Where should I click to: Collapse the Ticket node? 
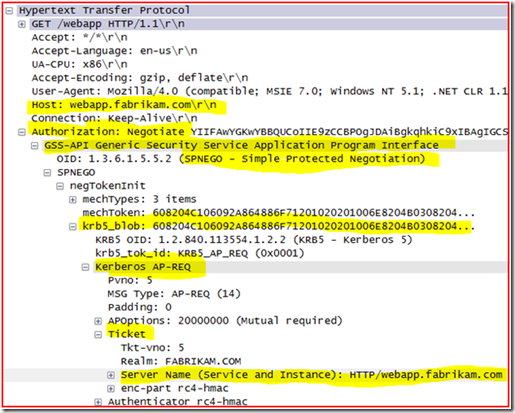click(x=98, y=334)
